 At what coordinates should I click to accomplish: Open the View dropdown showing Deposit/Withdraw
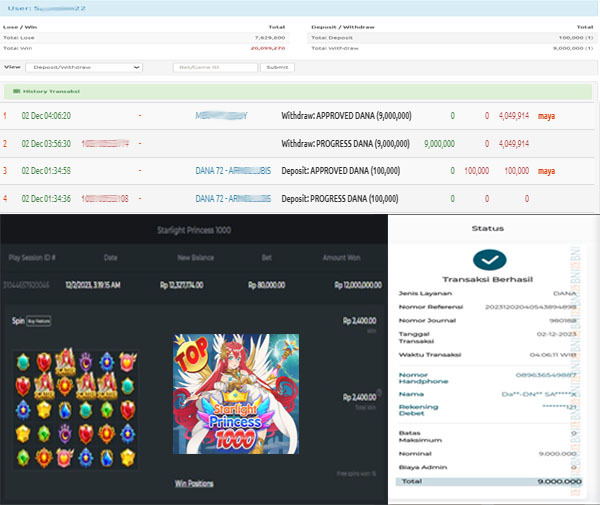pyautogui.click(x=84, y=68)
